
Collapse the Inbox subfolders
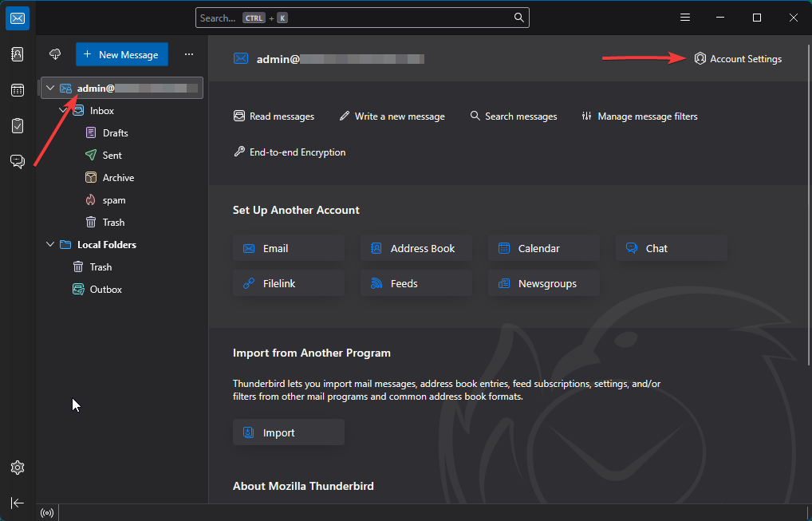point(63,110)
